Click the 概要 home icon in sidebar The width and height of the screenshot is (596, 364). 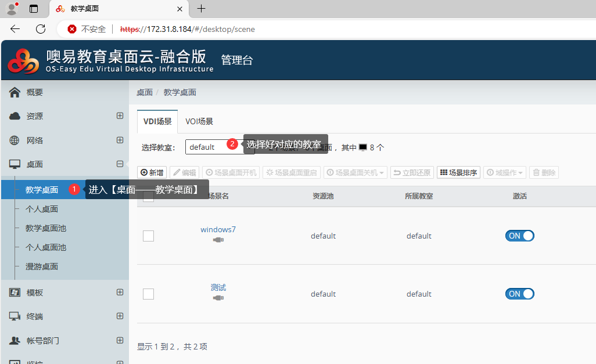coord(15,92)
